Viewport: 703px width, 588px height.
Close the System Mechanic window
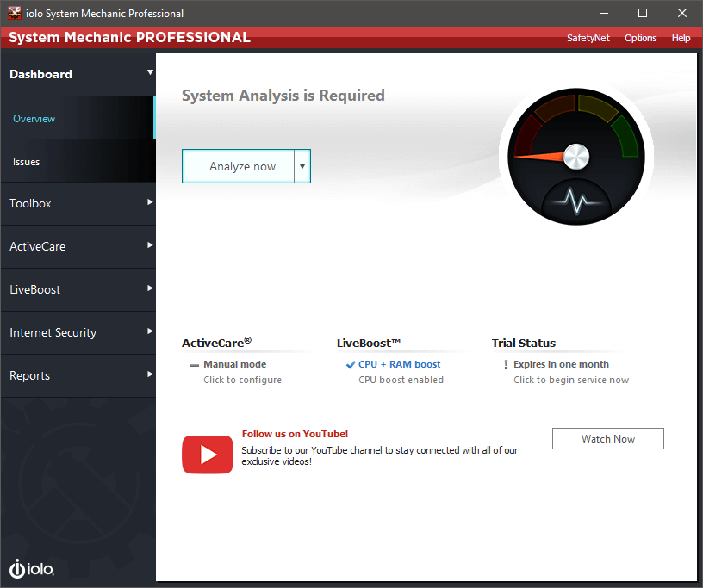pyautogui.click(x=682, y=13)
